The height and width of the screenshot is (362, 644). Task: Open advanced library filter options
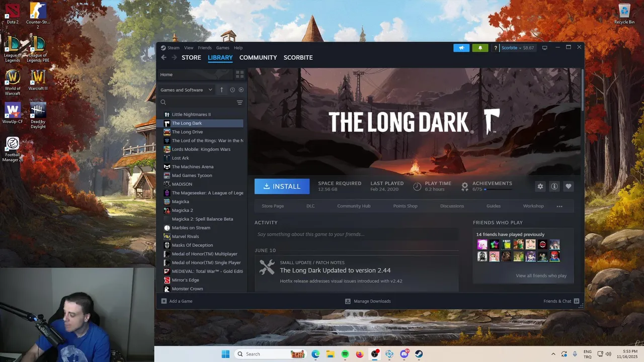click(x=239, y=102)
